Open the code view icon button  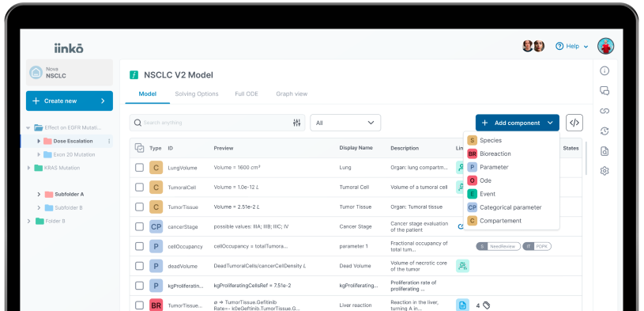[x=574, y=123]
